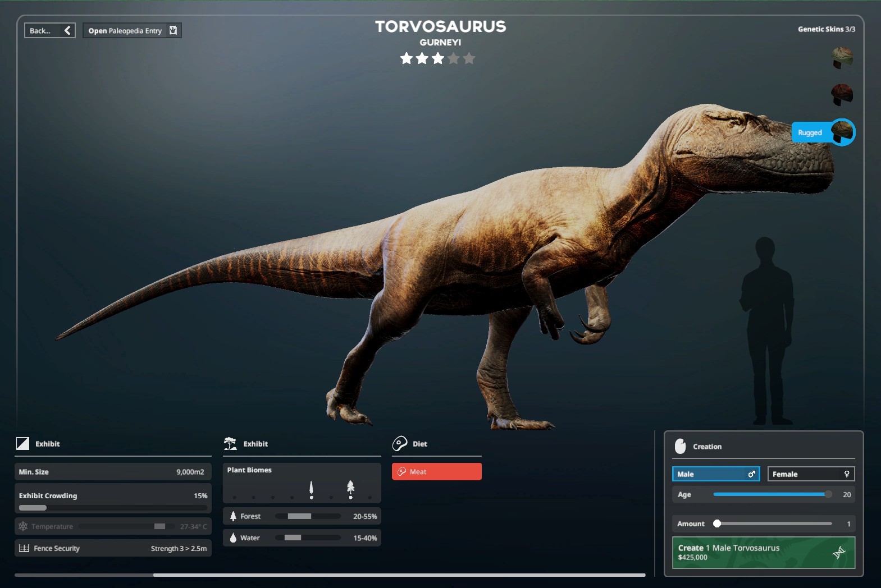This screenshot has width=881, height=588.
Task: Click the Back button
Action: tap(49, 30)
